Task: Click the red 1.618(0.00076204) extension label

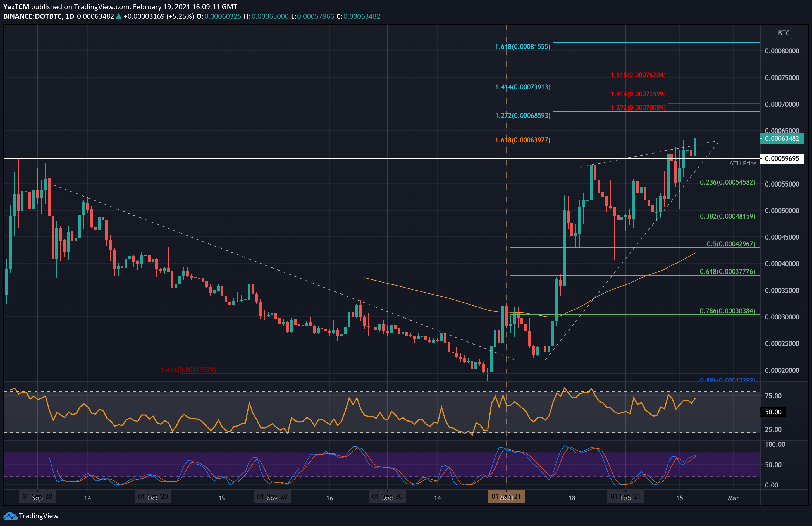Action: [x=638, y=75]
